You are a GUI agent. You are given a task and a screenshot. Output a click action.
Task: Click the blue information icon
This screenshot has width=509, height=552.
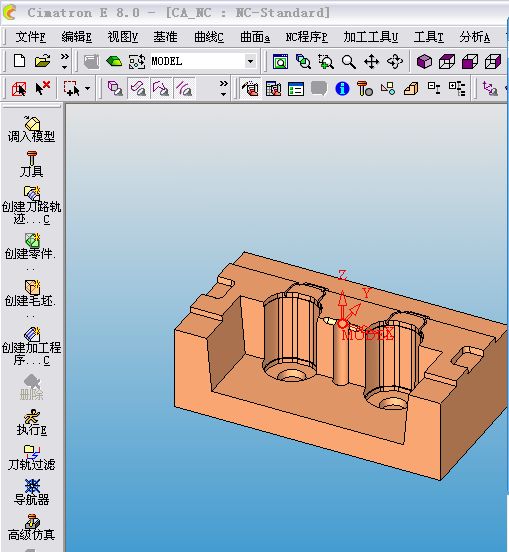342,89
